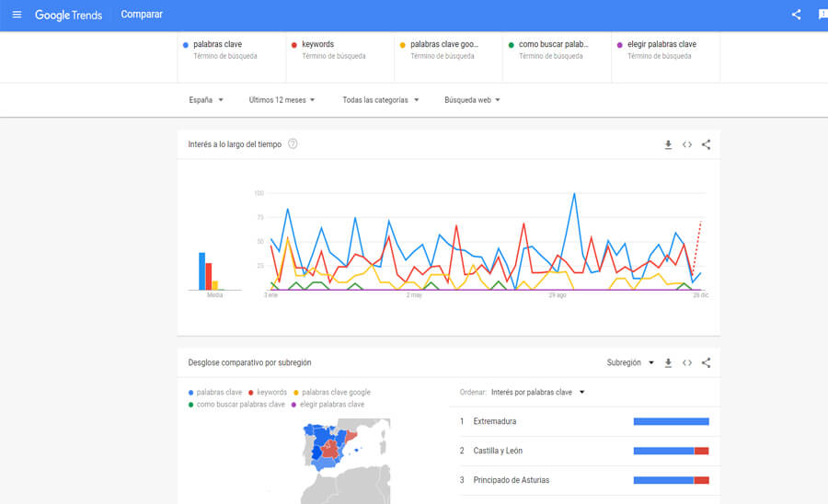Click the Castilla y León interest bar
The height and width of the screenshot is (504, 828).
(x=672, y=451)
